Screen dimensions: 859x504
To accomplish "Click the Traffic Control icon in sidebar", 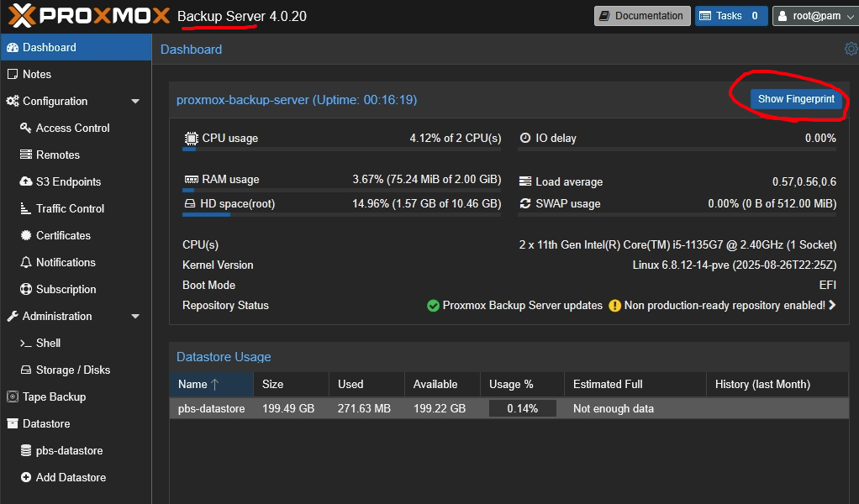I will [26, 209].
